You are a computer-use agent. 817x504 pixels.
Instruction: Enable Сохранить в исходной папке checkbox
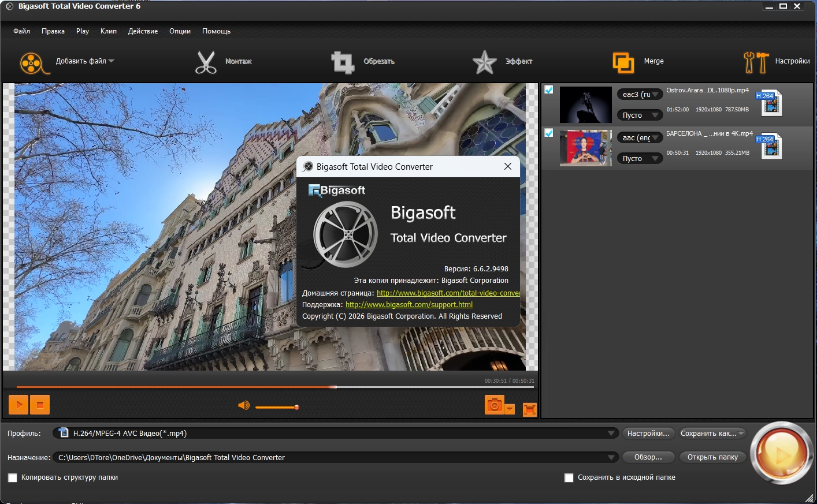[569, 477]
